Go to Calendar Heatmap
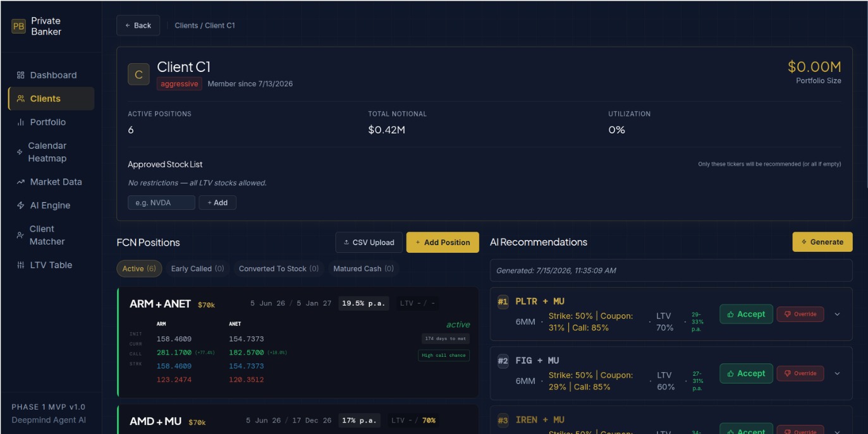868x434 pixels. coord(51,152)
